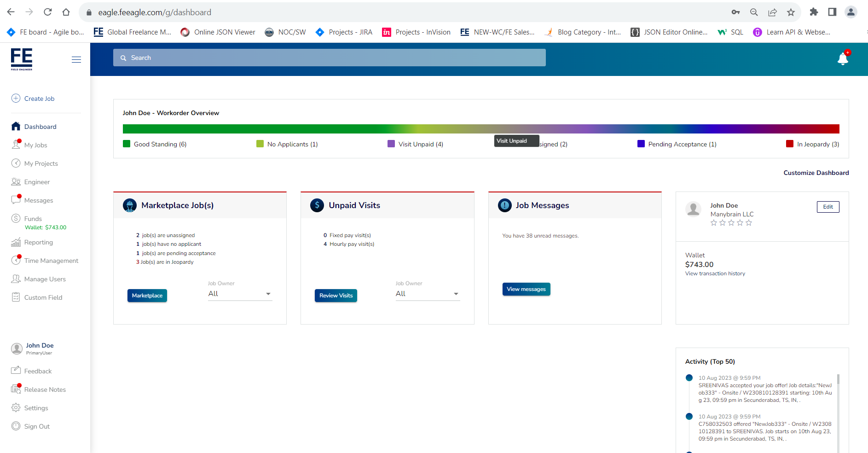Click "You have 38 unread messages." text
The image size is (868, 453).
point(540,236)
